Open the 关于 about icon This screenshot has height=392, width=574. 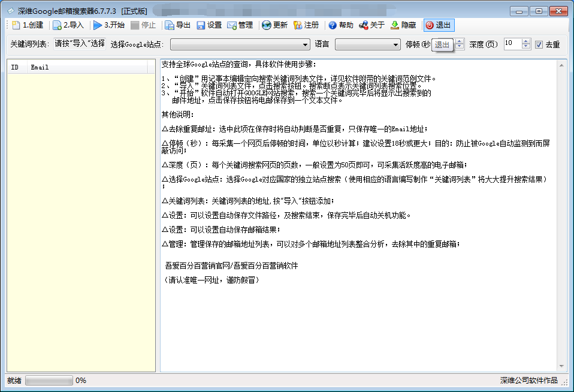pyautogui.click(x=364, y=25)
